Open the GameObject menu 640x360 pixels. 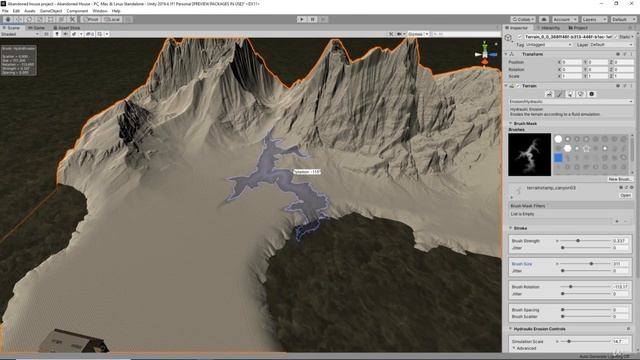(51, 11)
